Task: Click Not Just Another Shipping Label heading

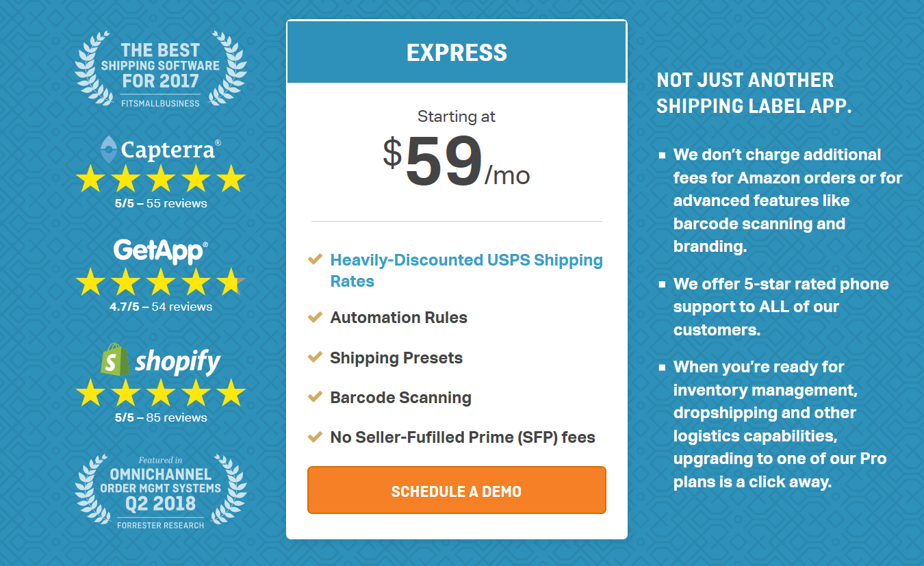Action: coord(754,93)
